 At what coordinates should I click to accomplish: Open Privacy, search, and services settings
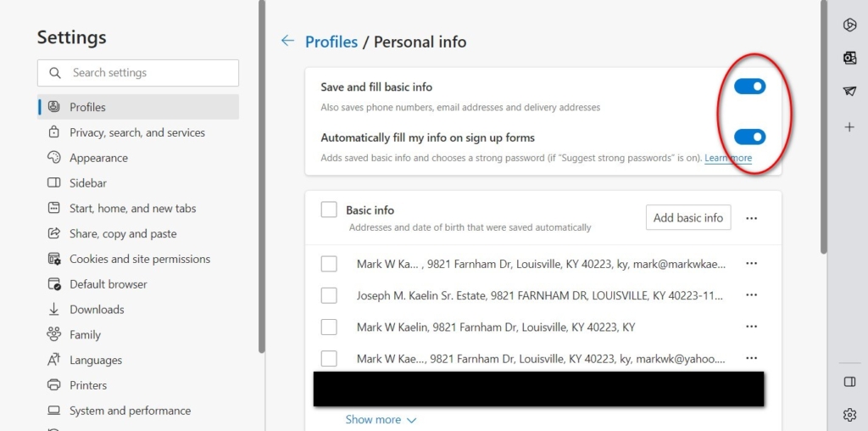136,132
